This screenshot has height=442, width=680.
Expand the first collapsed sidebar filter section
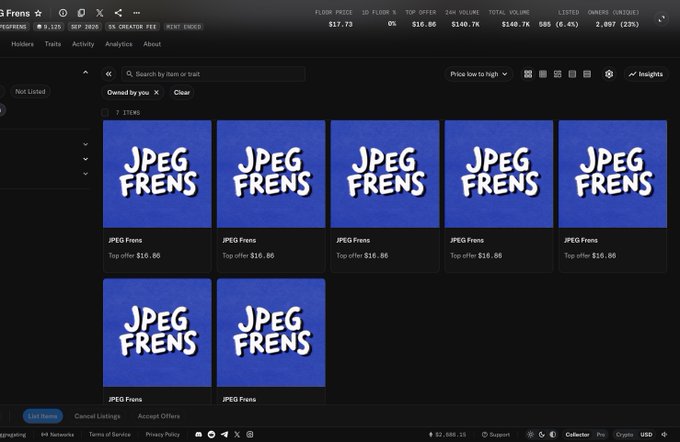[85, 144]
